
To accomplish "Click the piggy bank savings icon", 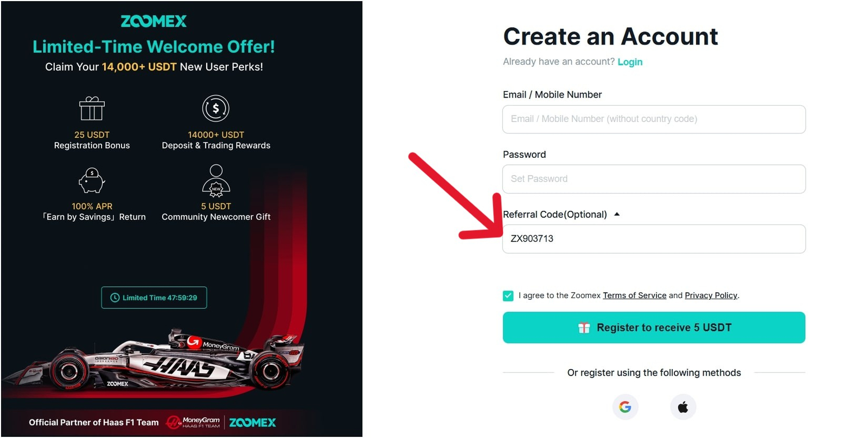I will pos(92,180).
